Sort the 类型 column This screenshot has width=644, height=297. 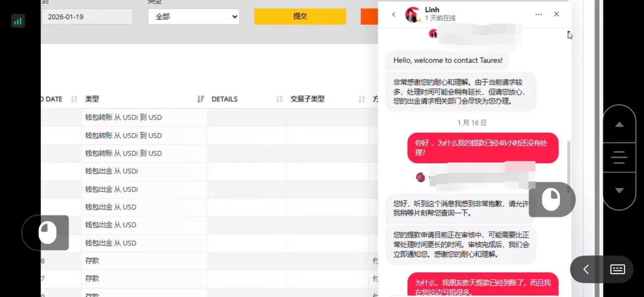[200, 99]
